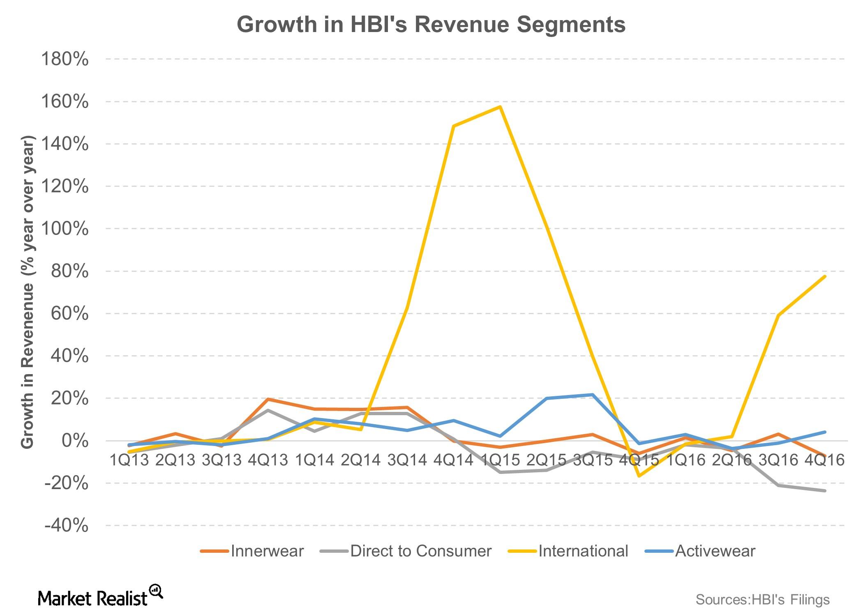Click the -40% y-axis label
This screenshot has height=616, width=863.
pyautogui.click(x=66, y=526)
